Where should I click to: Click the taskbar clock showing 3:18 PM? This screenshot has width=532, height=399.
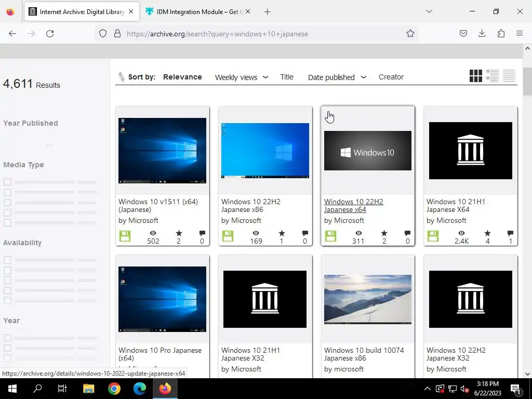pos(487,389)
